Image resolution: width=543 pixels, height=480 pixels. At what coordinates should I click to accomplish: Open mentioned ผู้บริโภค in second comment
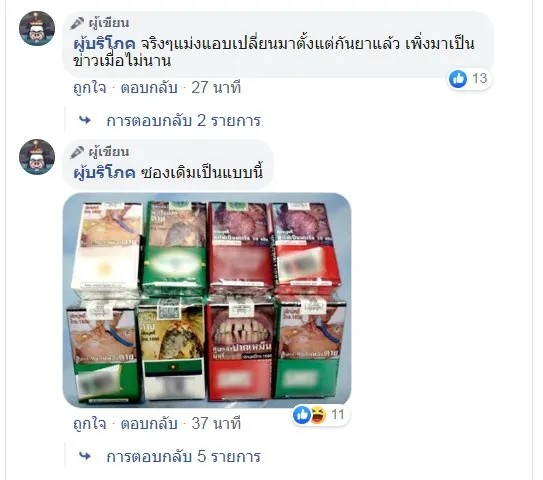[x=104, y=172]
